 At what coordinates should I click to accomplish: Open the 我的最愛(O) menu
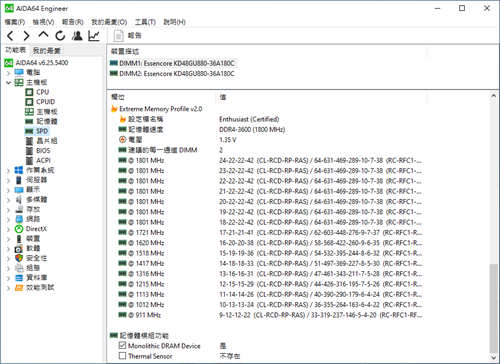pyautogui.click(x=109, y=22)
